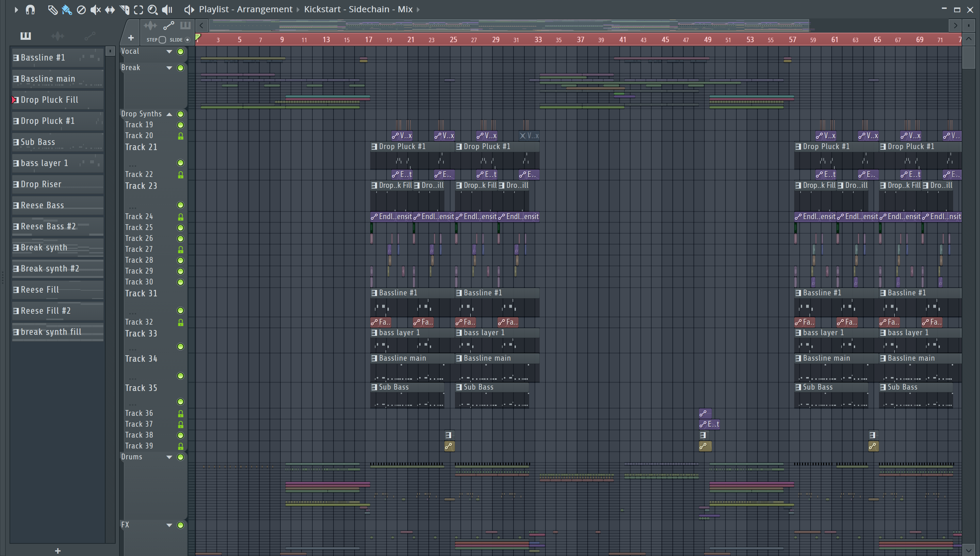This screenshot has height=556, width=980.
Task: Select the muted V..x automation clip
Action: tap(529, 135)
